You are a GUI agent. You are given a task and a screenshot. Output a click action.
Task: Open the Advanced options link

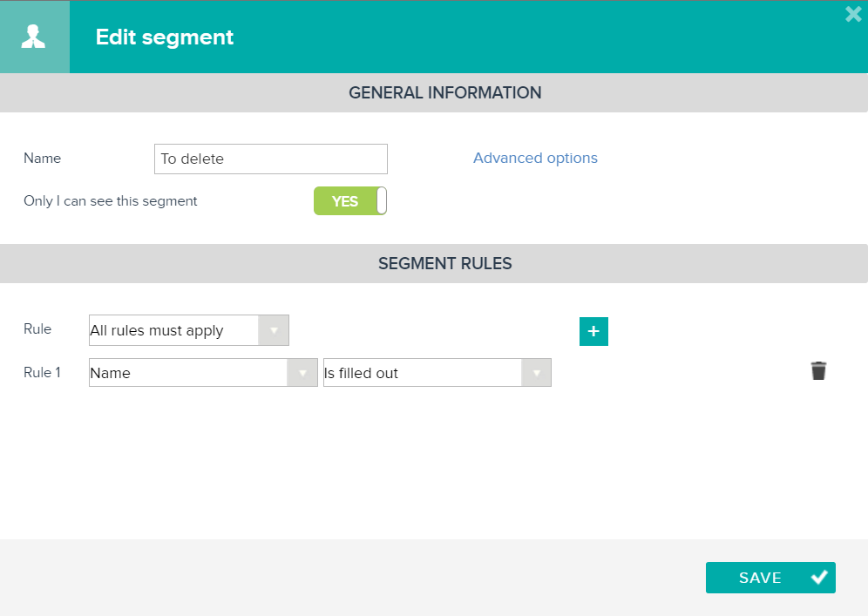pyautogui.click(x=535, y=158)
